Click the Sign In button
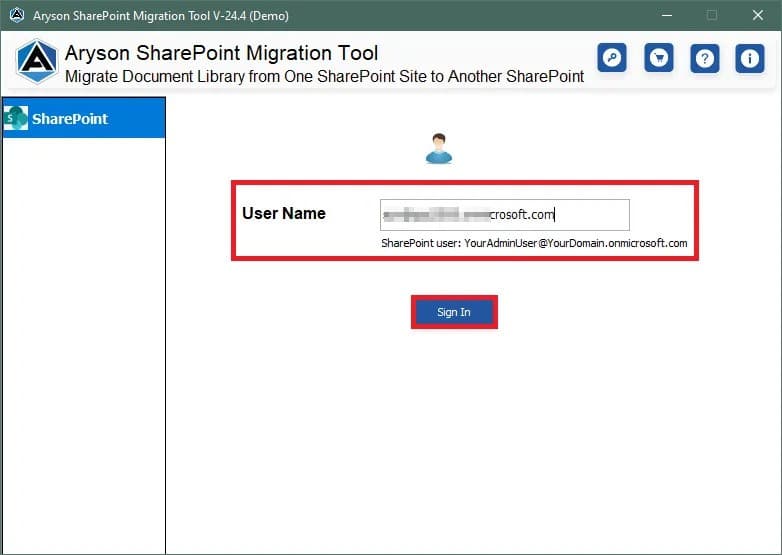Screen dimensions: 782x555 point(454,312)
